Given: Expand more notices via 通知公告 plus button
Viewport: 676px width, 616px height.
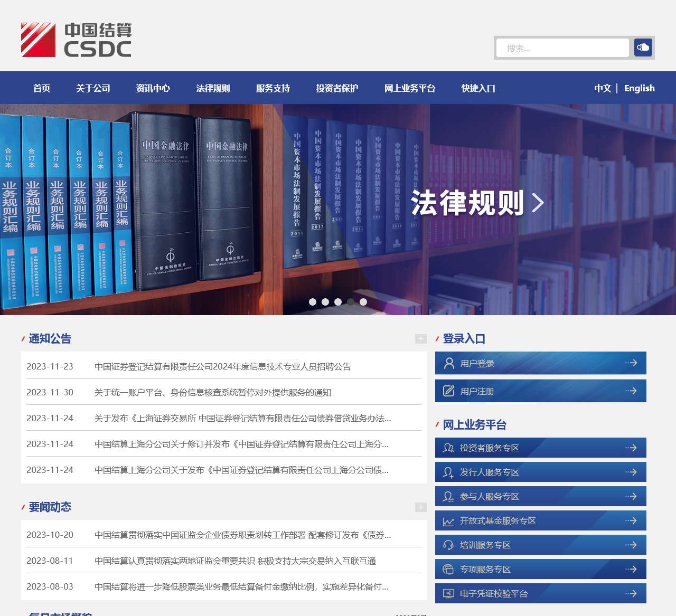Looking at the screenshot, I should (x=420, y=338).
